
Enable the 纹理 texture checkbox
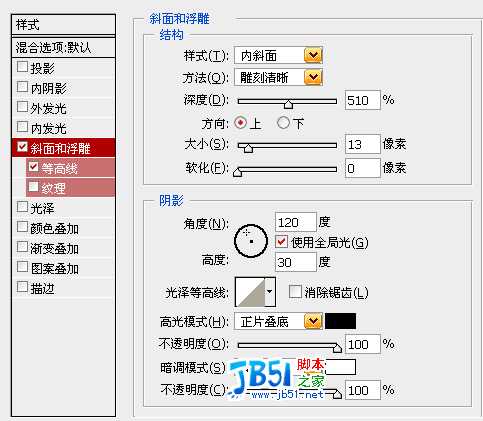[34, 187]
